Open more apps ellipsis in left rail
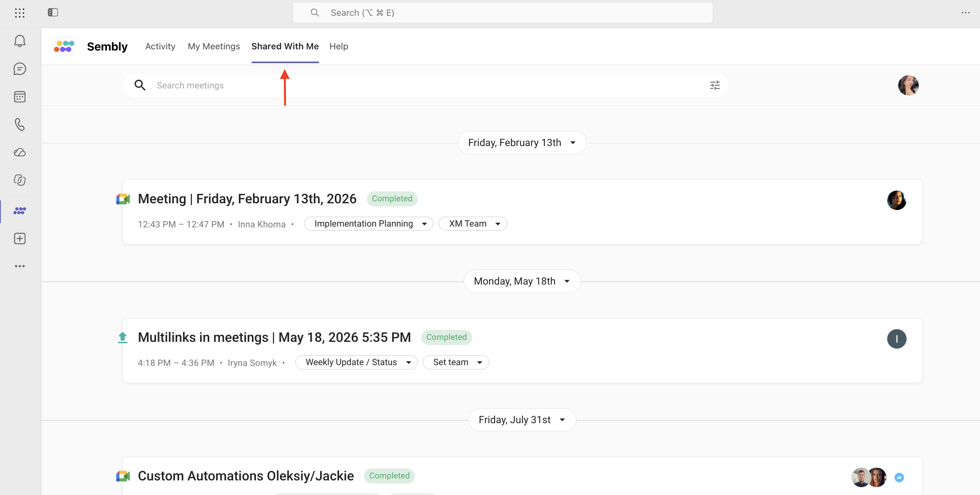The height and width of the screenshot is (495, 980). pos(20,266)
